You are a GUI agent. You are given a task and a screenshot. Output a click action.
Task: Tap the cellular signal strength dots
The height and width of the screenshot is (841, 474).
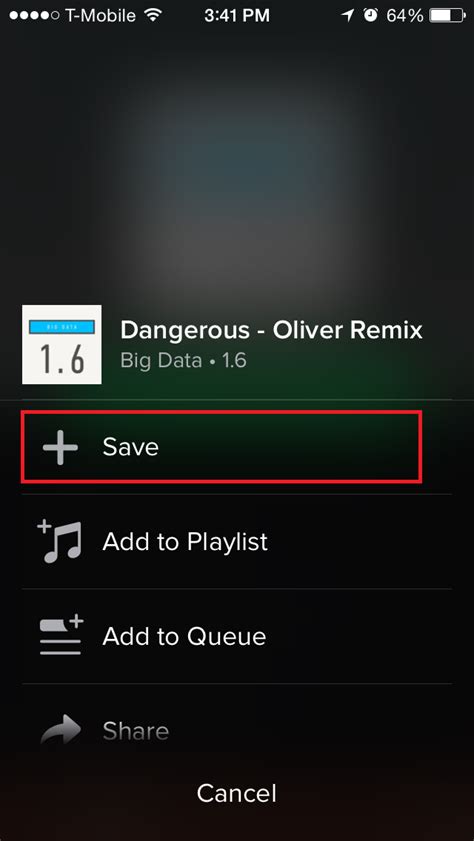[x=34, y=16]
